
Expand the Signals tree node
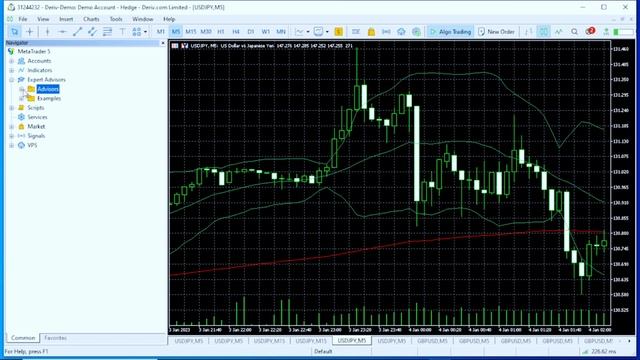(11, 136)
